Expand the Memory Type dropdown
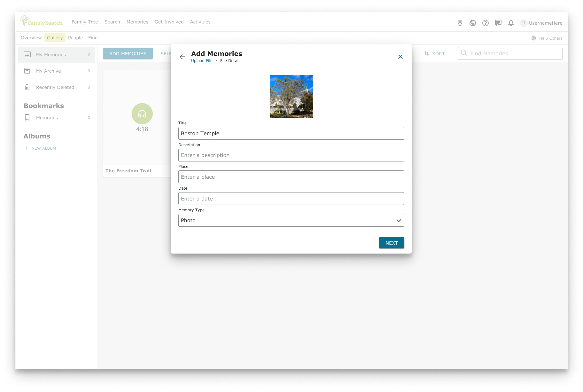The image size is (583, 392). pos(291,220)
